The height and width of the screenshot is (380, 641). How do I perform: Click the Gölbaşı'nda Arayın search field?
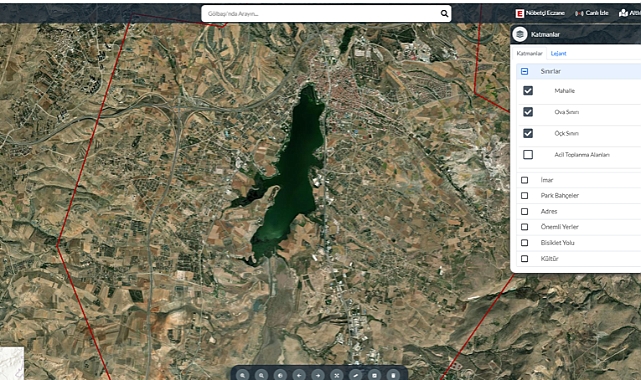(x=321, y=13)
